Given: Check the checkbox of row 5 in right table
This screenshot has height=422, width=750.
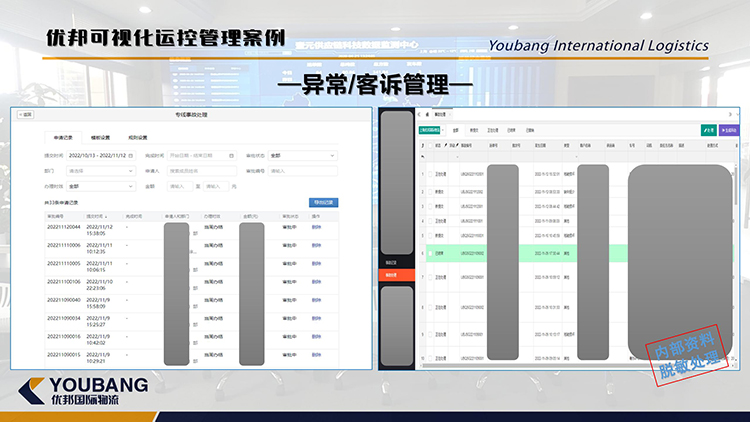Looking at the screenshot, I should click(x=430, y=235).
